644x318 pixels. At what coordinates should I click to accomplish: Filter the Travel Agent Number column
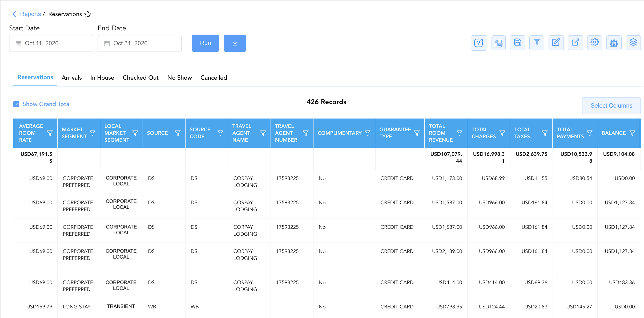(x=306, y=133)
